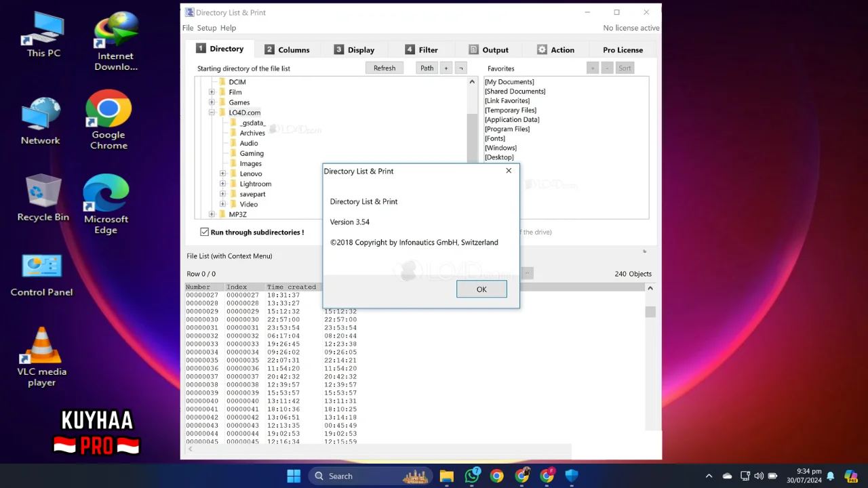868x488 pixels.
Task: Open WhatsApp from the taskbar
Action: (x=472, y=476)
